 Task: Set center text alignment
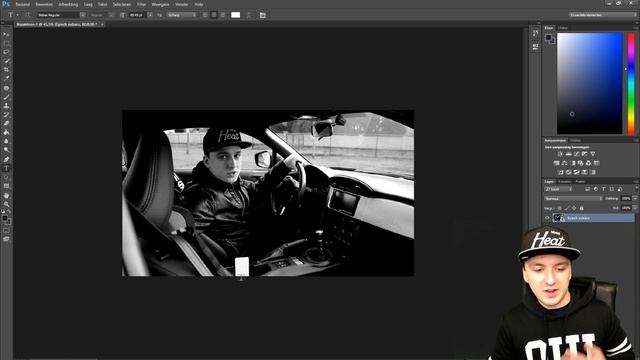(214, 15)
